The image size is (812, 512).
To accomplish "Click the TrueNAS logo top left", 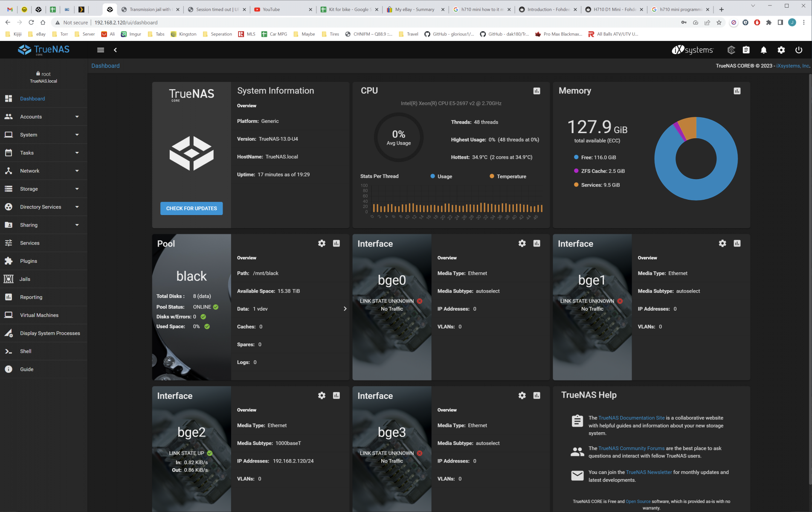I will 43,50.
